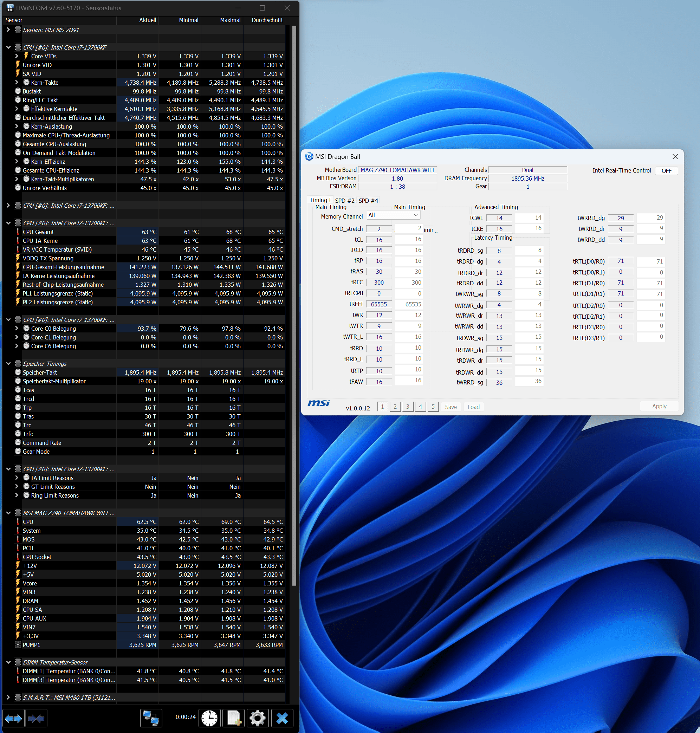
Task: Click the Speicher-Timings group chip icon
Action: [x=18, y=363]
